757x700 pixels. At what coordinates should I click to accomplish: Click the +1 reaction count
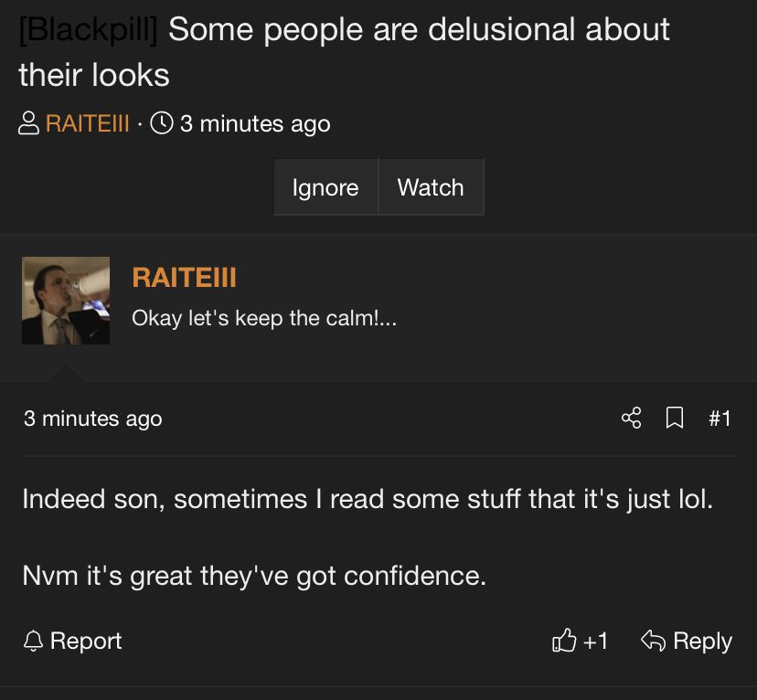595,641
